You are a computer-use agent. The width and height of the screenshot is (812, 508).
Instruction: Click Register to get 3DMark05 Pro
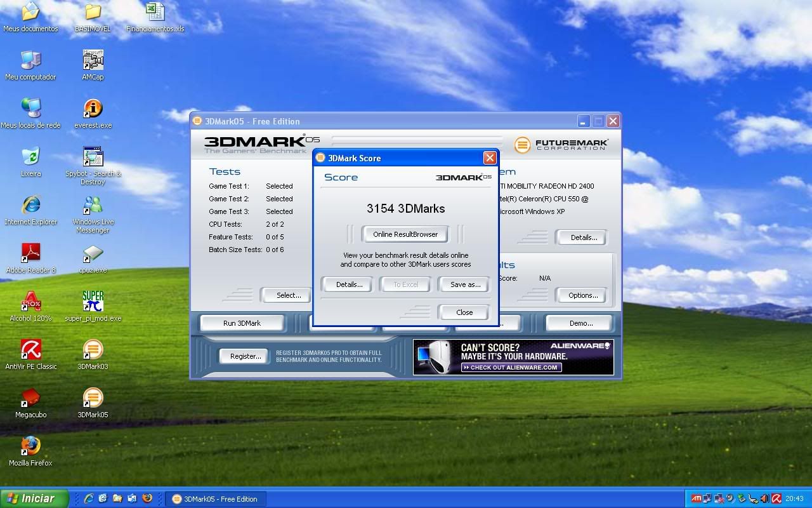tap(244, 356)
